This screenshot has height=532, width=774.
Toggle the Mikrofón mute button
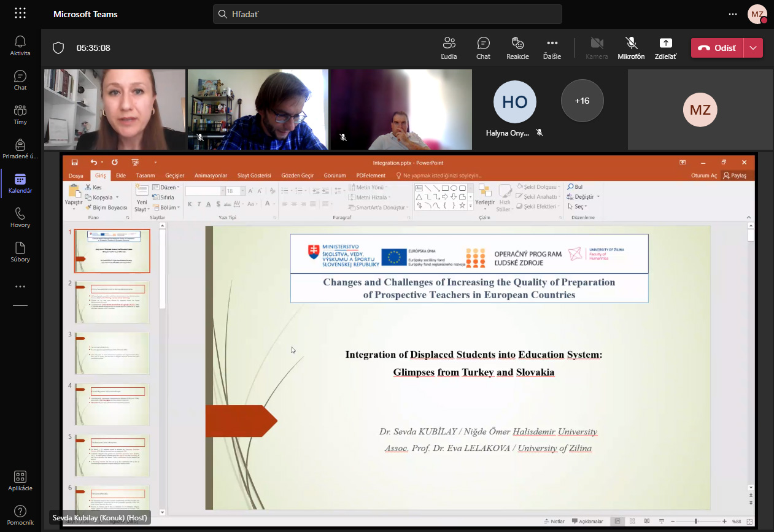[631, 47]
